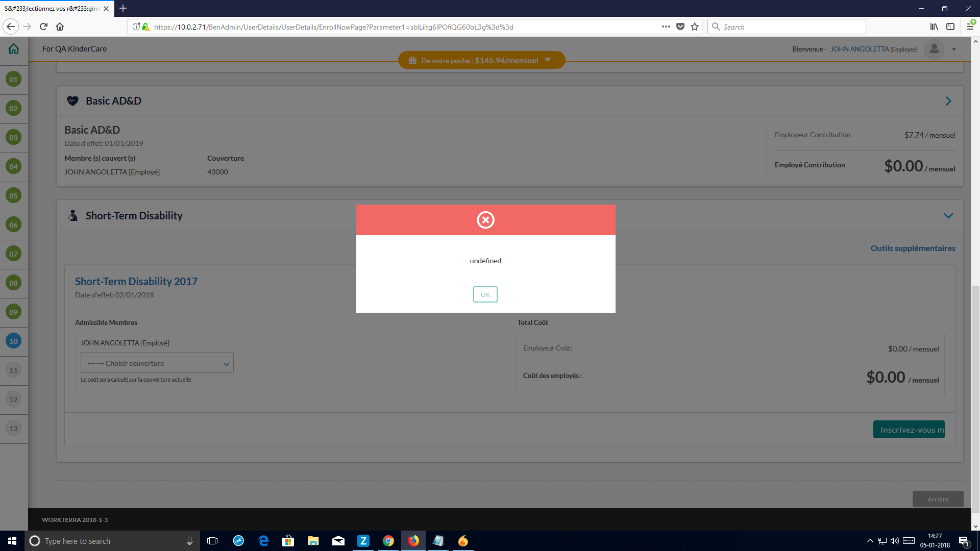The width and height of the screenshot is (980, 551).
Task: Go to step 10 in sidebar
Action: pyautogui.click(x=14, y=341)
